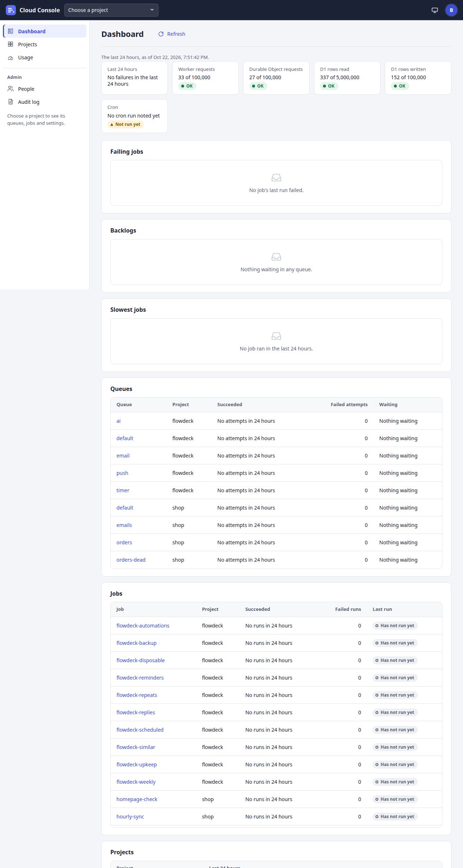The width and height of the screenshot is (463, 868).
Task: Open the flowdeck-disposable job
Action: 140,660
